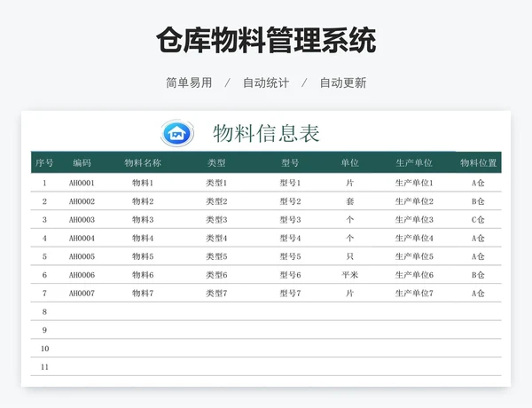Select cell 生产单位5
The image size is (532, 408).
click(414, 256)
